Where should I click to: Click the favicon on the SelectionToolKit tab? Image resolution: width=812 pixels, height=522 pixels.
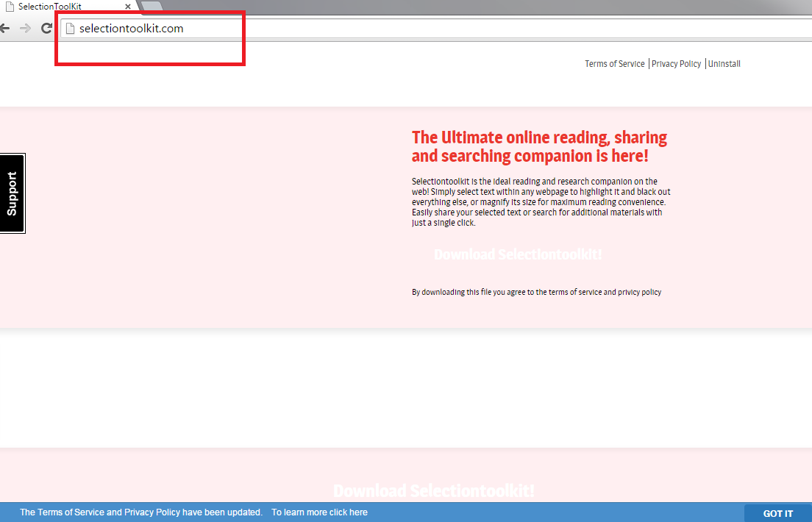(9, 6)
